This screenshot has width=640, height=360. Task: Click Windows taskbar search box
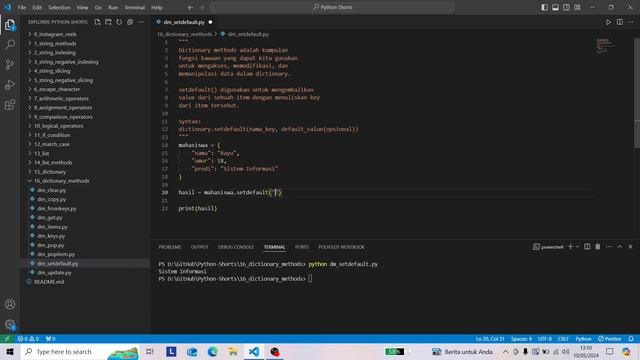coord(80,351)
